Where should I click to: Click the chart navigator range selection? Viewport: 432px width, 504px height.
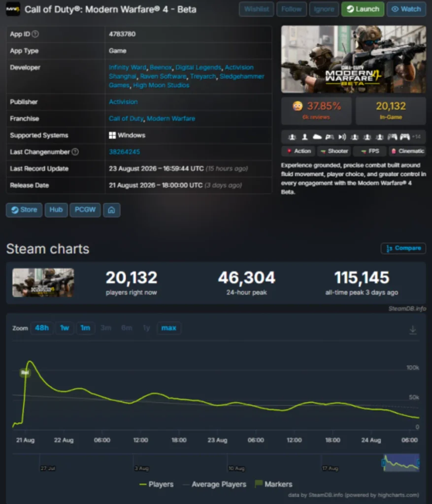tap(401, 462)
